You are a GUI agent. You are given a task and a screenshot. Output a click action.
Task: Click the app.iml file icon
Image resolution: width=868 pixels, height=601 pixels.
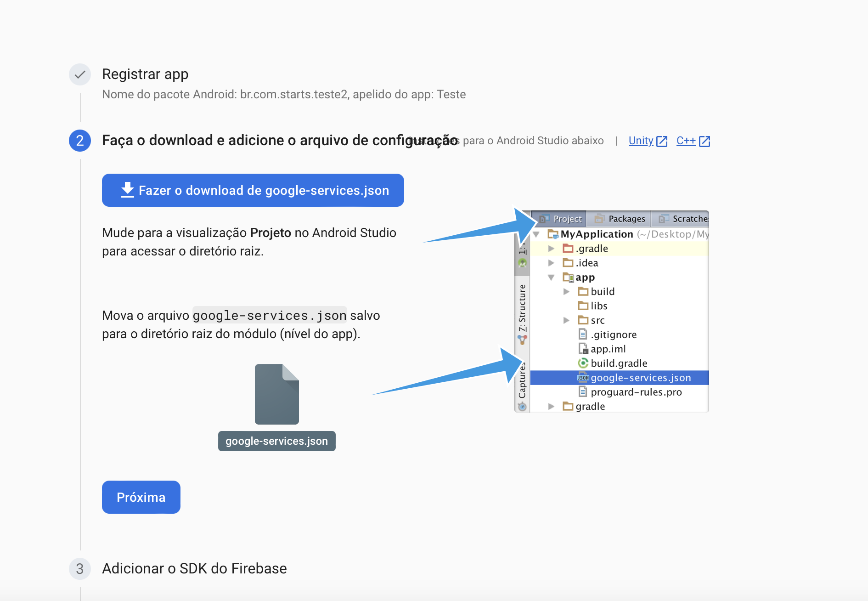pos(583,349)
